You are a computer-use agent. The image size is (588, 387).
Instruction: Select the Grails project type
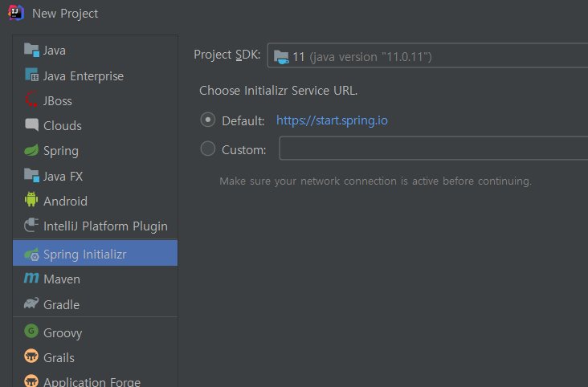pyautogui.click(x=96, y=357)
